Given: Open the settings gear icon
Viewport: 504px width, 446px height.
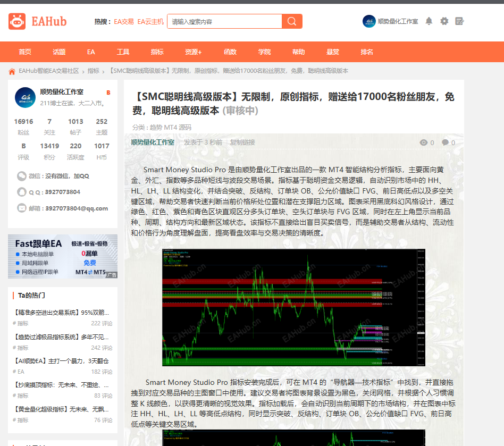Looking at the screenshot, I should pos(444,21).
